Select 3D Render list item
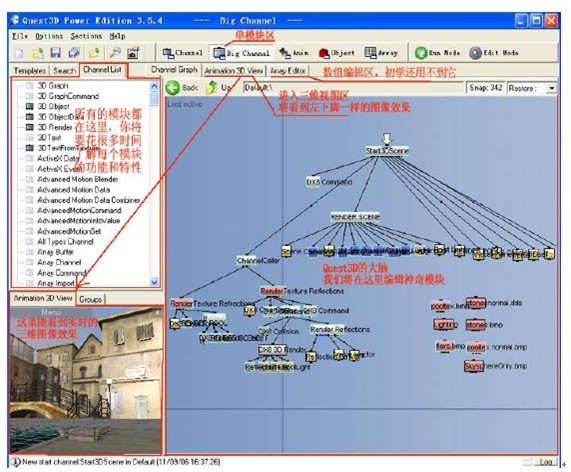 pos(55,127)
